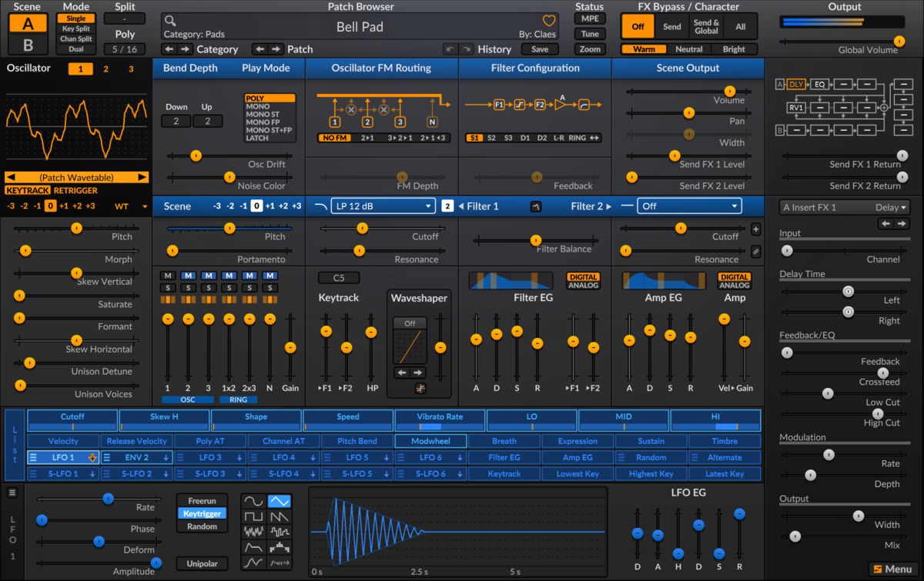924x581 pixels.
Task: Select the noise LFO waveform
Action: [254, 532]
